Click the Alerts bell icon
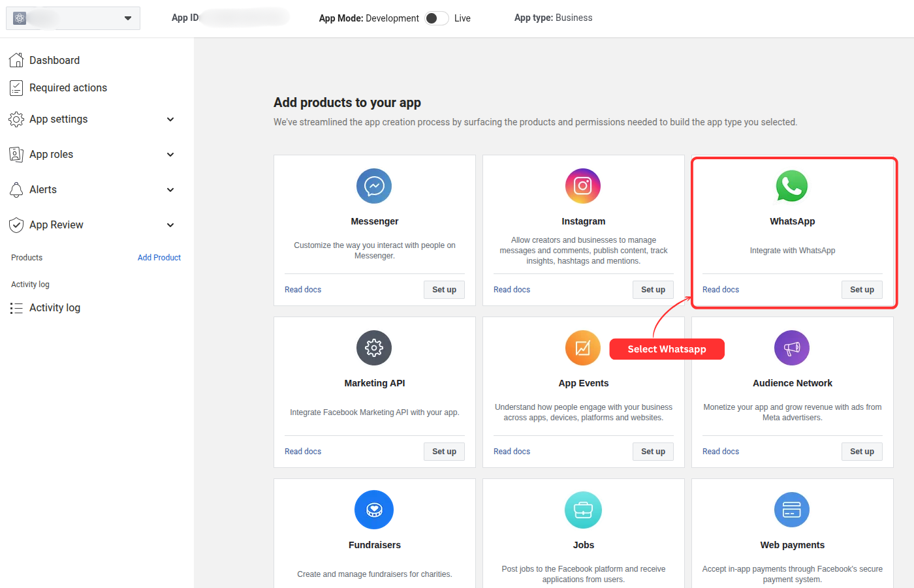This screenshot has height=588, width=914. (16, 190)
